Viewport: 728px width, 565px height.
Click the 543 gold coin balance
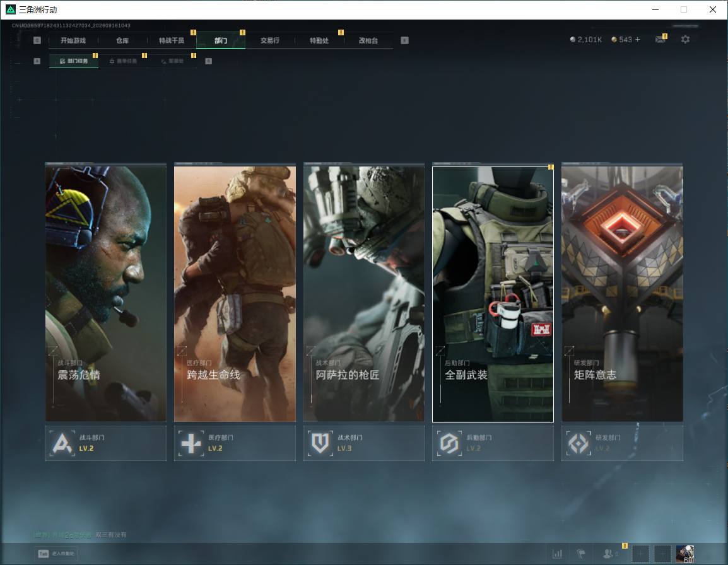621,40
